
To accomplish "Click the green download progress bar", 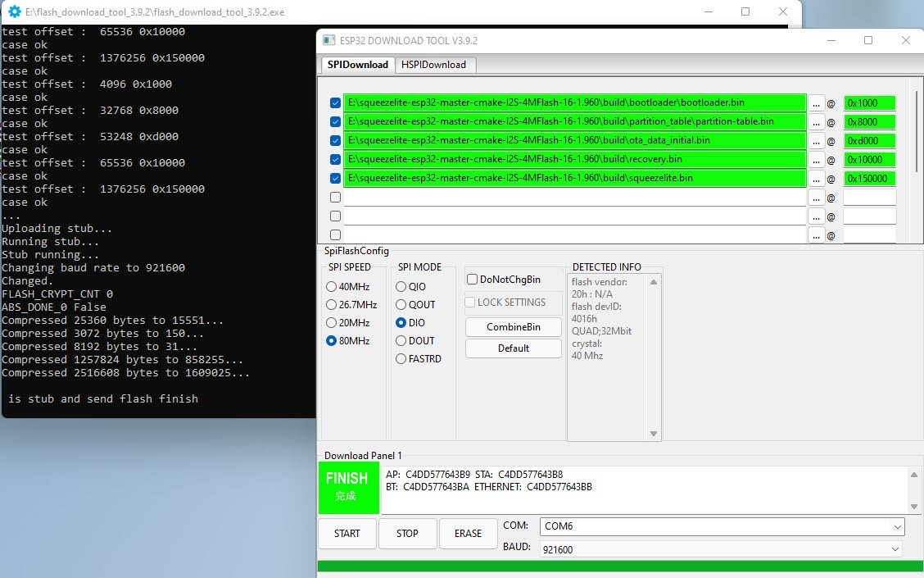I will (x=619, y=566).
